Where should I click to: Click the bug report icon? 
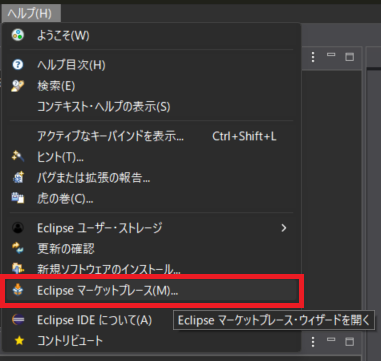18,177
